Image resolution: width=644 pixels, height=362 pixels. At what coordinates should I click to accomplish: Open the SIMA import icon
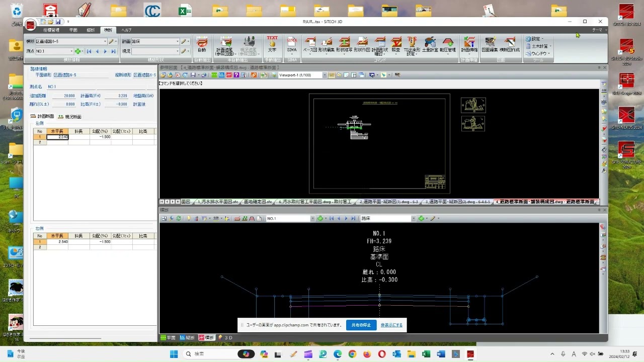click(x=292, y=45)
